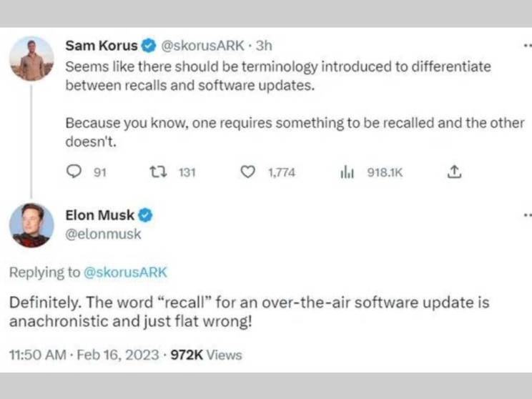This screenshot has height=399, width=532.
Task: Click Sam Korus's verified badge
Action: point(148,46)
